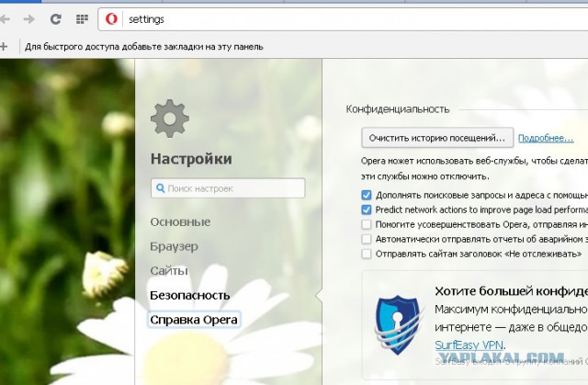This screenshot has height=385, width=588.
Task: Open the Сайты settings section
Action: [169, 271]
